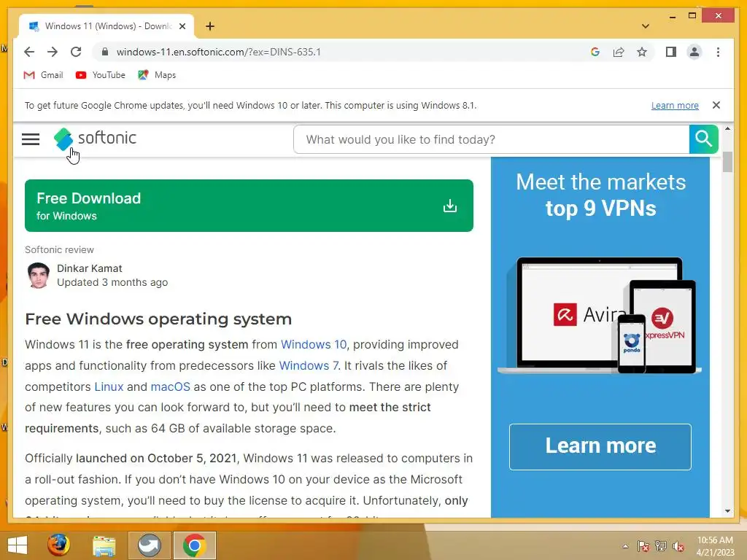Screen dimensions: 747x560
Task: Open the Gmail bookmark
Action: pos(43,75)
